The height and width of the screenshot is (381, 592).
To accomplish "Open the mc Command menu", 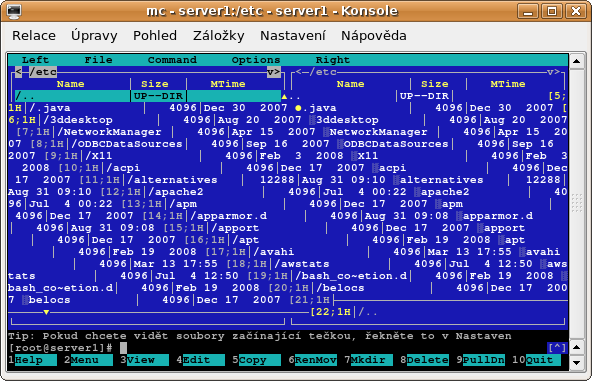I will coord(172,60).
